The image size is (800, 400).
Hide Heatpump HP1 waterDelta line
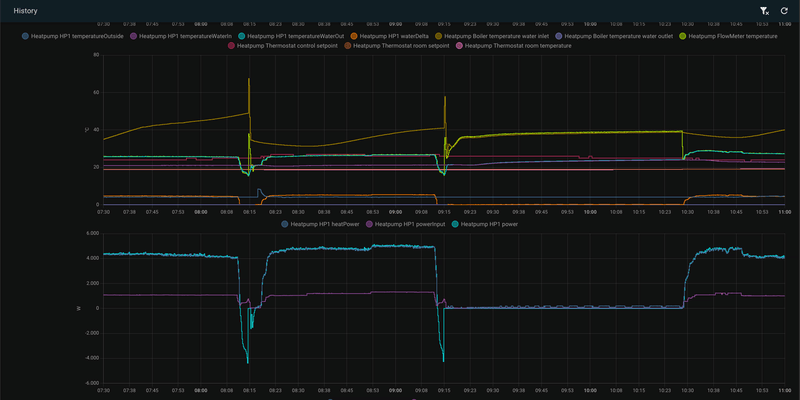pyautogui.click(x=393, y=36)
